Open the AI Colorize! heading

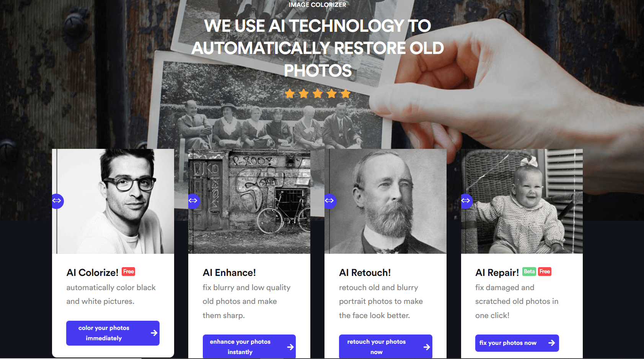(x=92, y=273)
